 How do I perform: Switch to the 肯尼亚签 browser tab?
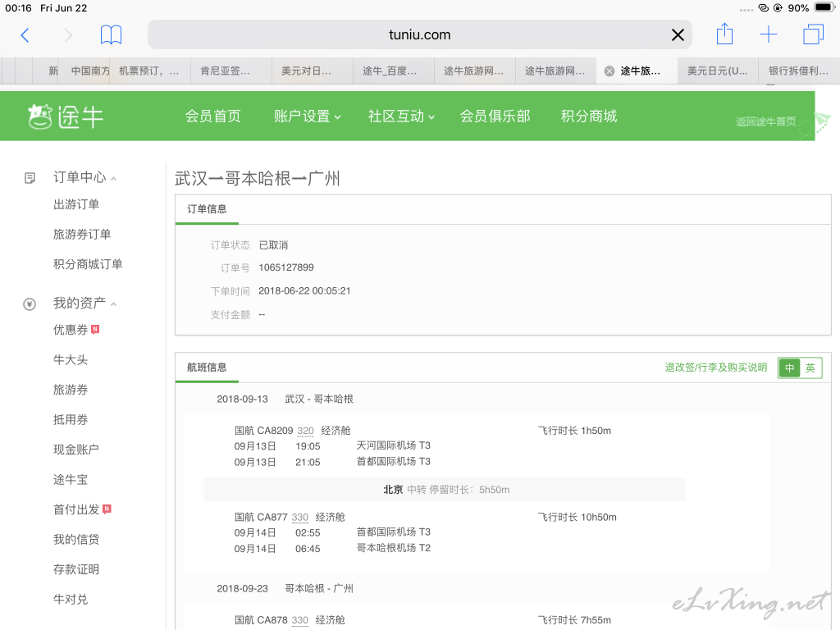[231, 71]
